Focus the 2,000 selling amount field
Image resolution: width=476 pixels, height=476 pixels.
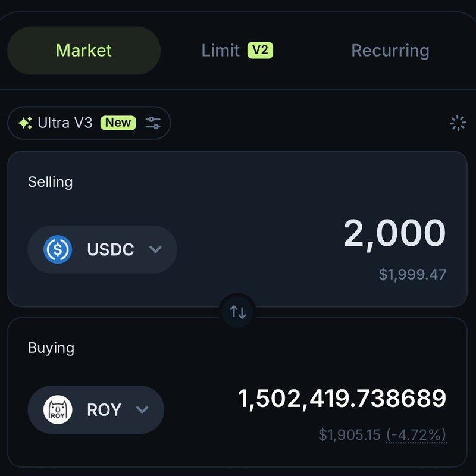pyautogui.click(x=394, y=233)
